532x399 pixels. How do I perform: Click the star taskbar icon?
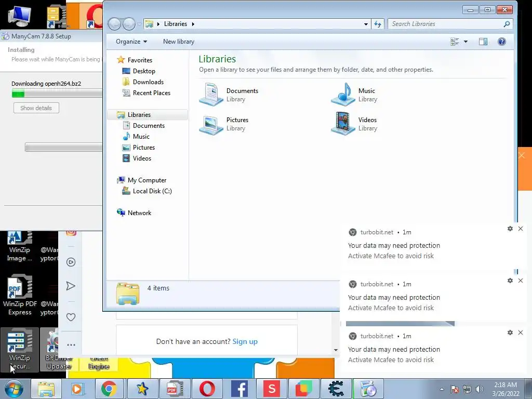142,389
